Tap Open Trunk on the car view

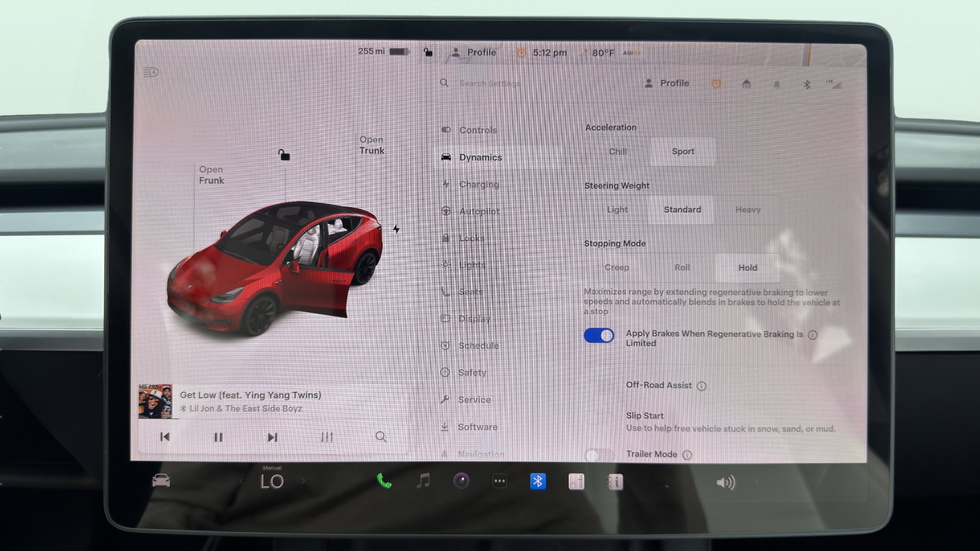click(x=371, y=145)
